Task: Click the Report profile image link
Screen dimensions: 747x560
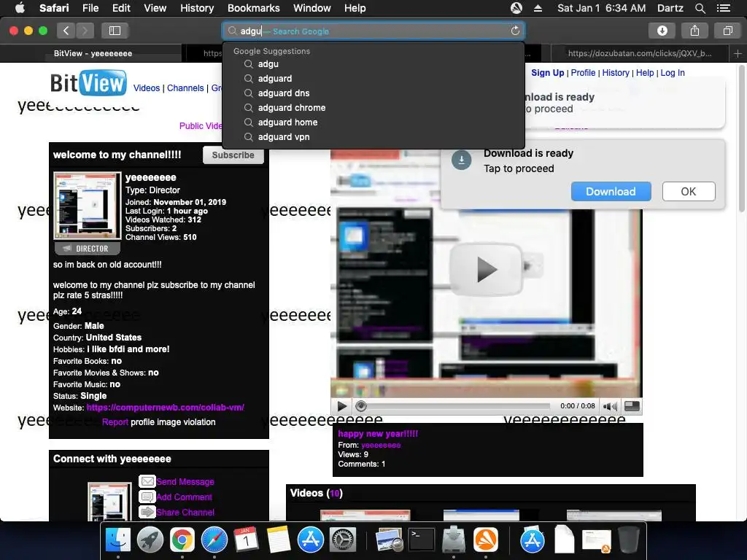Action: pos(115,422)
